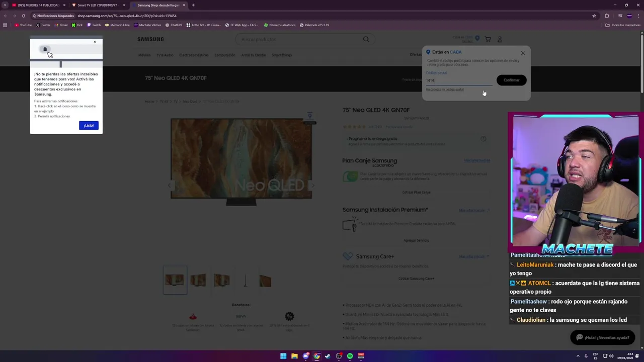The height and width of the screenshot is (362, 644).
Task: Open the ChatGPT bookmark
Action: click(x=174, y=25)
